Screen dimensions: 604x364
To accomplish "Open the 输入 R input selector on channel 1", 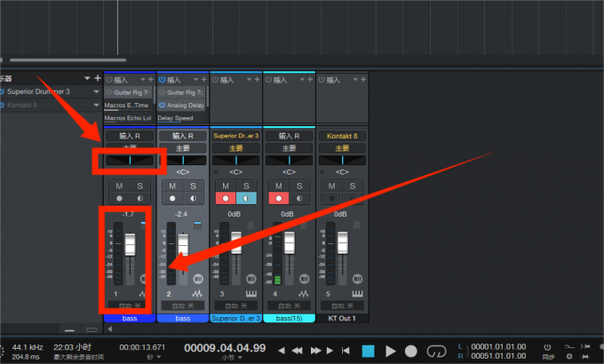I will [130, 136].
